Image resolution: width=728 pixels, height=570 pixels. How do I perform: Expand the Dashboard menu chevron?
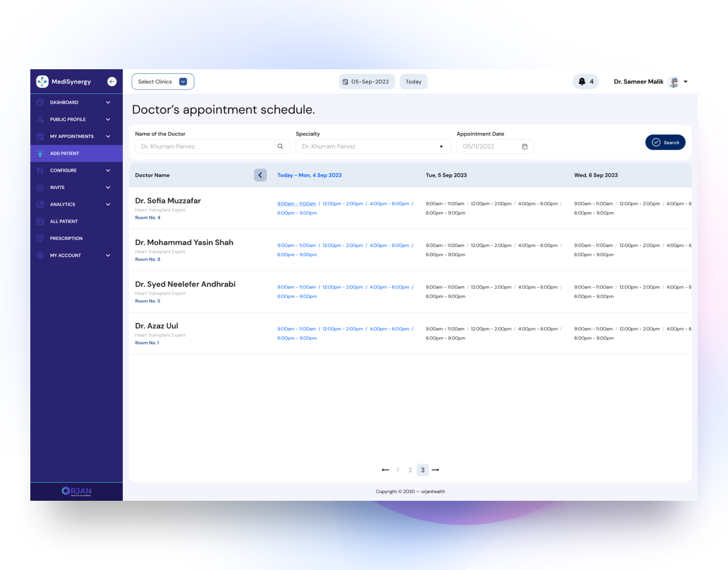pos(108,103)
